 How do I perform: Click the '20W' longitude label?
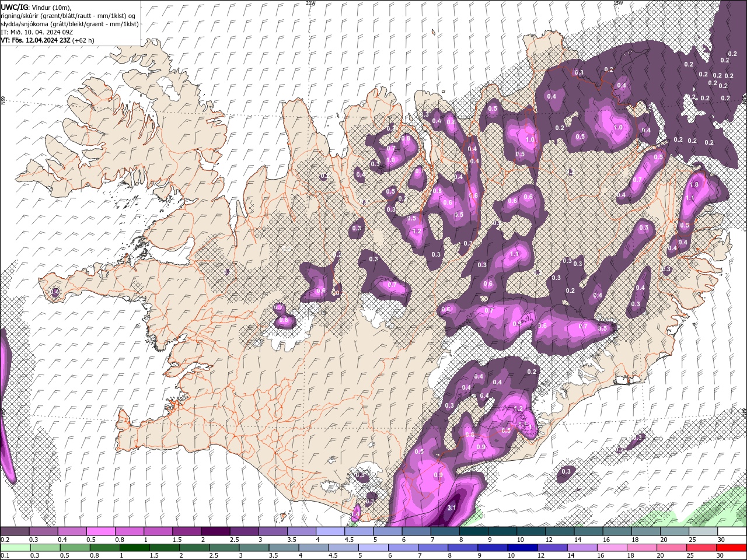click(x=310, y=3)
